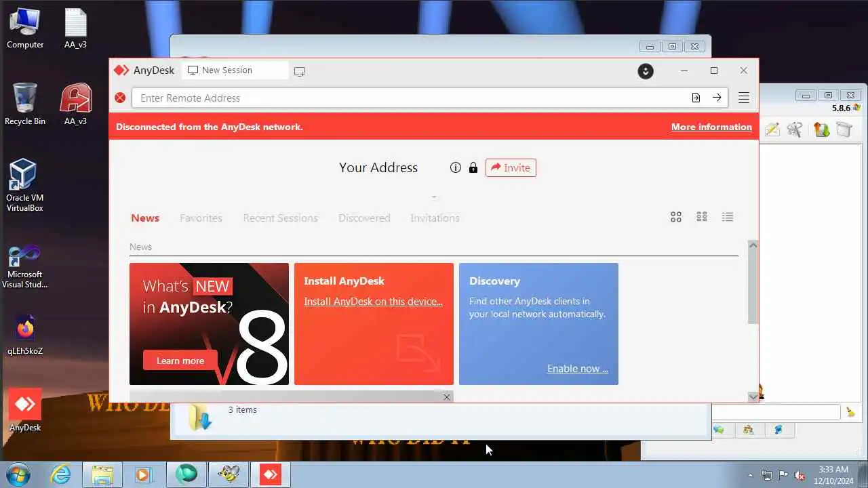Switch to the Invitations tab
The width and height of the screenshot is (868, 488).
pos(435,218)
